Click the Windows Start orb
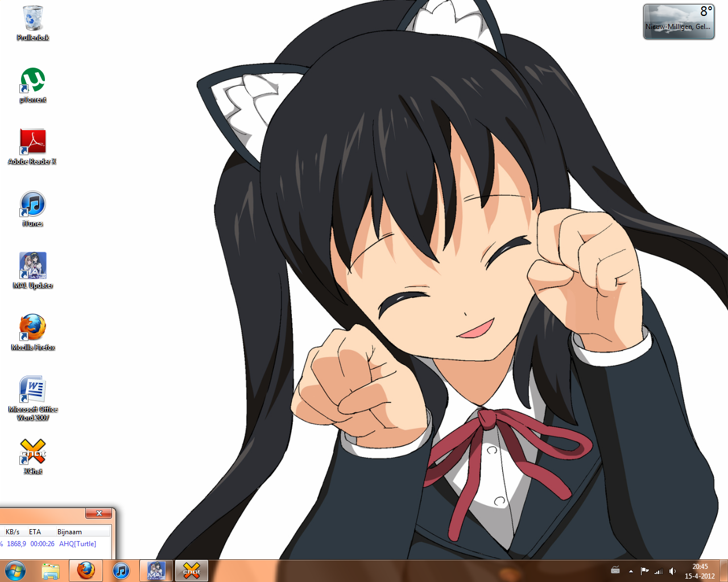Screen dimensions: 728x582 (x=15, y=571)
